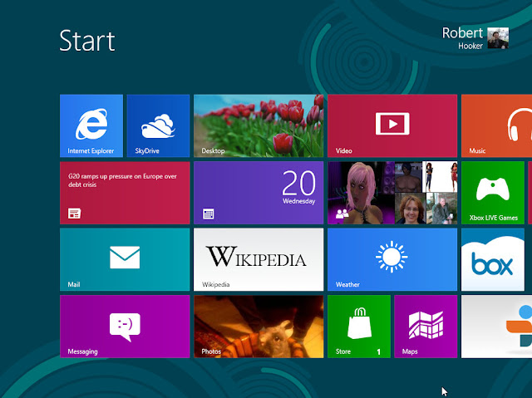Open the People tile with photos
This screenshot has height=398, width=532.
click(392, 193)
